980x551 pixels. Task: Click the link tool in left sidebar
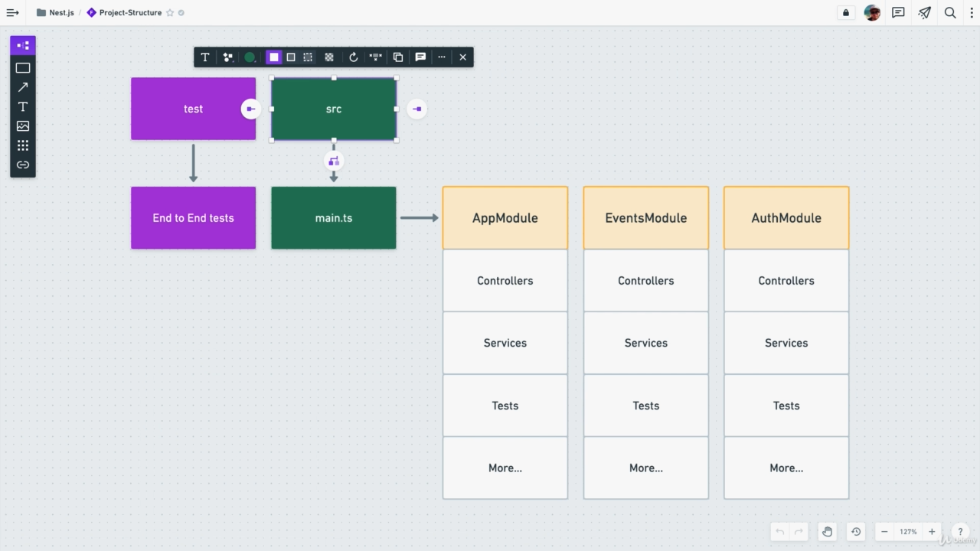(x=23, y=165)
